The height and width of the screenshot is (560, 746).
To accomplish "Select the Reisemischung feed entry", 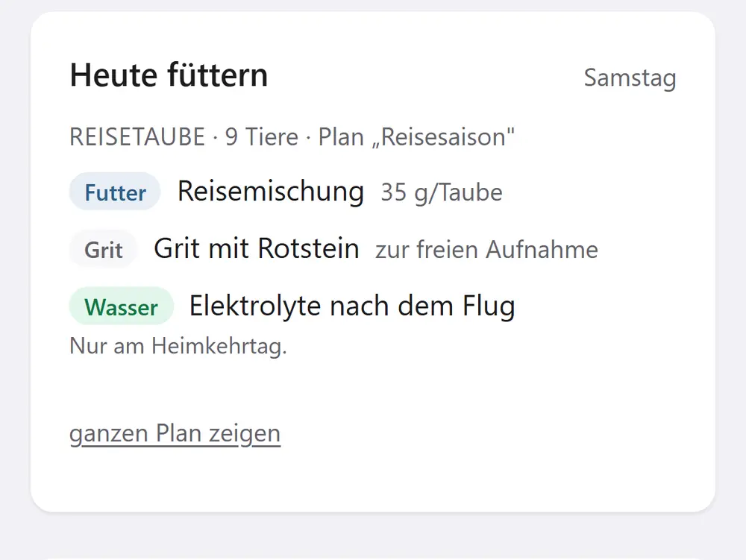I will [x=271, y=192].
